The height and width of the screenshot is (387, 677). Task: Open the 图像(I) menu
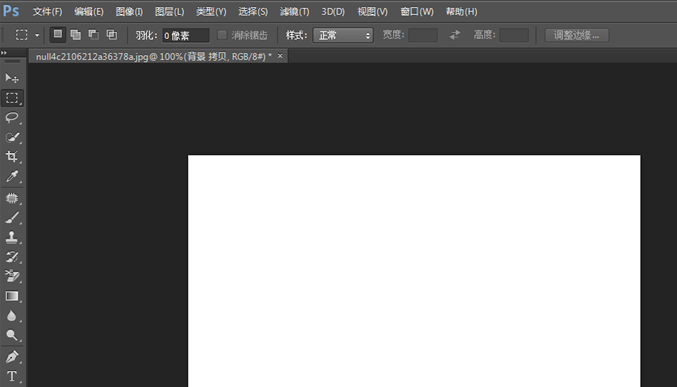[x=129, y=12]
